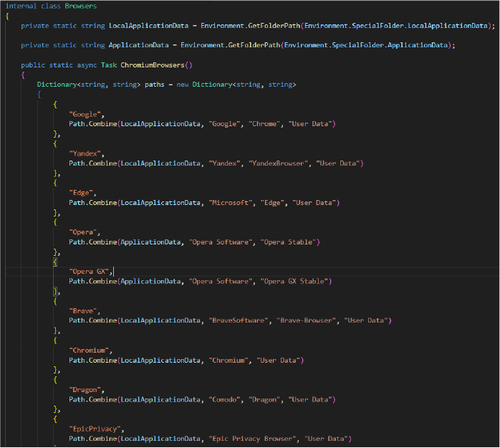
Task: Click the "Opera Stable" string literal
Action: (288, 242)
